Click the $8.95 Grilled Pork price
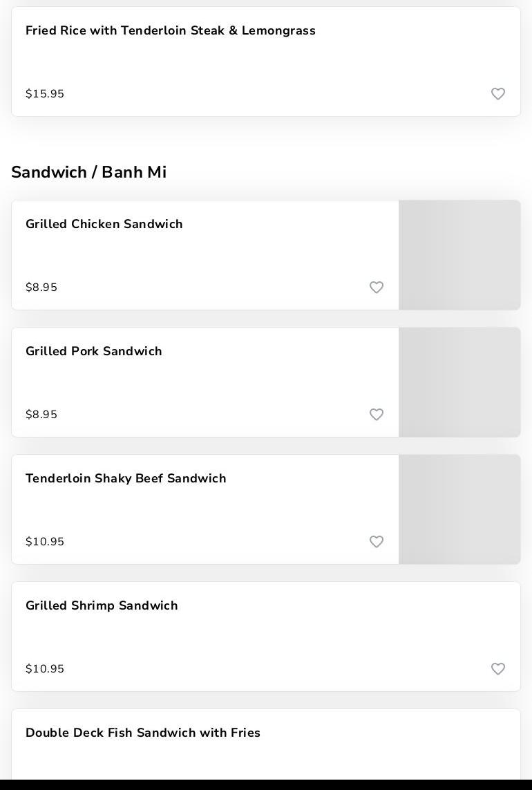 click(41, 415)
